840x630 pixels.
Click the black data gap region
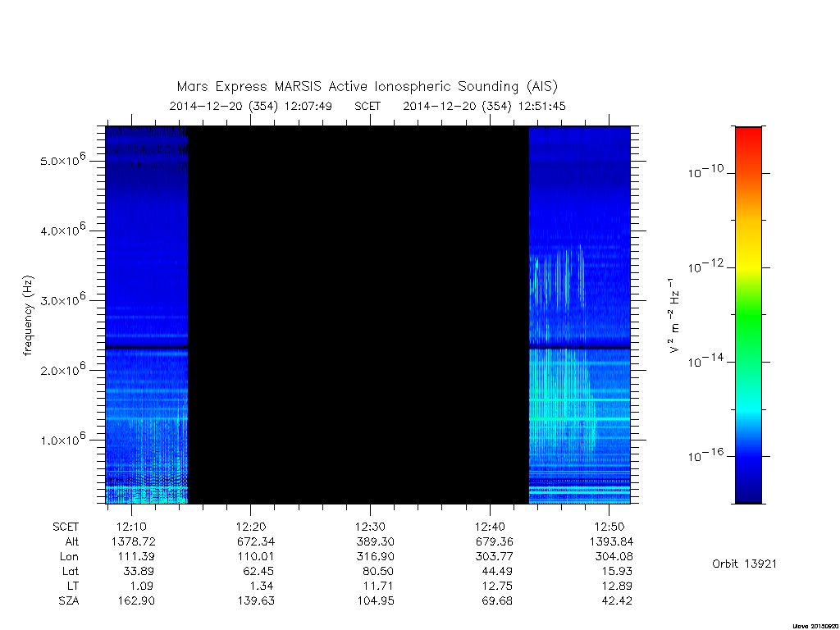pos(358,315)
